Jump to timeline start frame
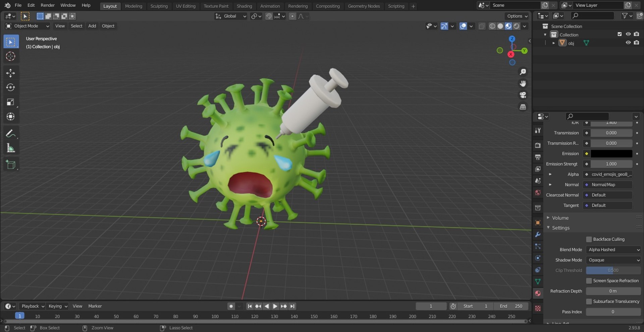 tap(250, 306)
